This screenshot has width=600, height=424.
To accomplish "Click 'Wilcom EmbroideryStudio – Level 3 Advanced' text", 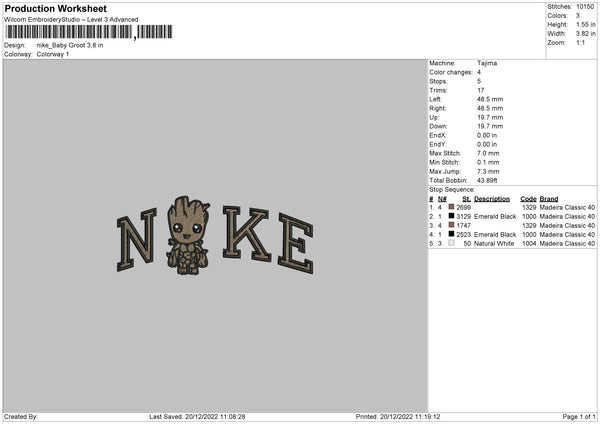I will point(71,20).
